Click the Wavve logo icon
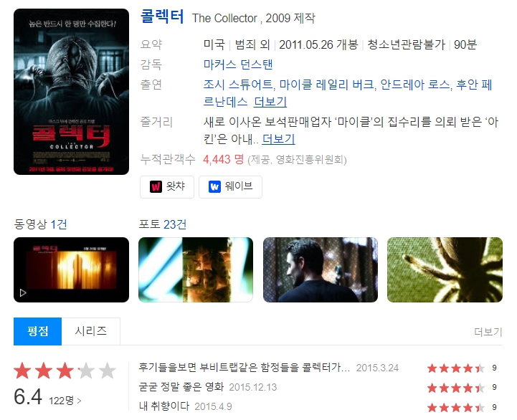The width and height of the screenshot is (517, 420). point(214,186)
